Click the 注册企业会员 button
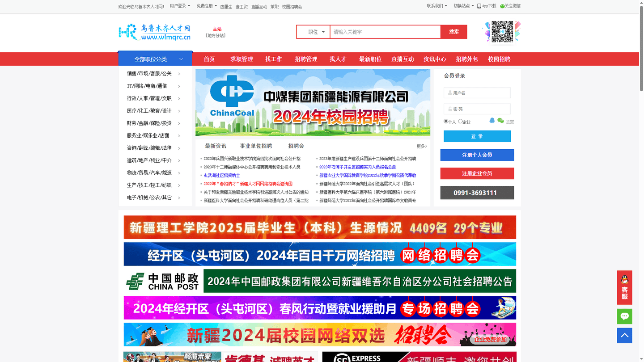The width and height of the screenshot is (644, 362). pos(477,173)
